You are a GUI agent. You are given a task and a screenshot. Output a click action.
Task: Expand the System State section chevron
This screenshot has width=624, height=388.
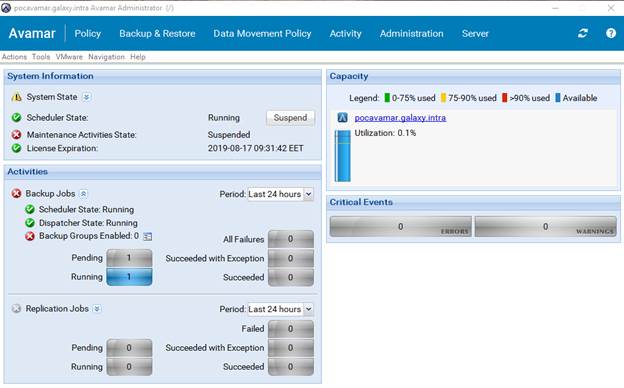[x=86, y=97]
